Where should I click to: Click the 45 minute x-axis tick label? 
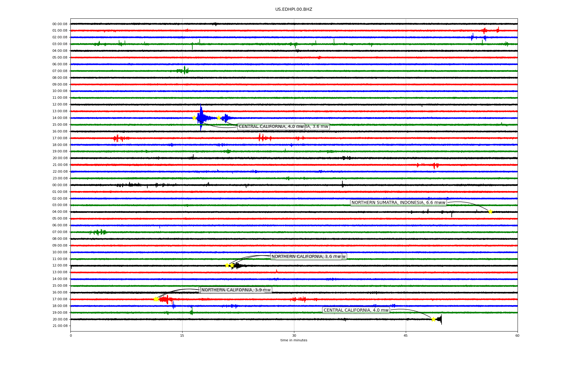point(406,335)
